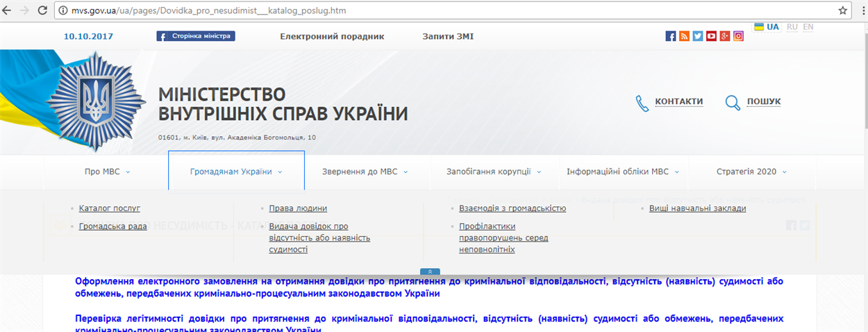Viewport: 868px width, 332px height.
Task: Select UA language link
Action: click(x=774, y=27)
